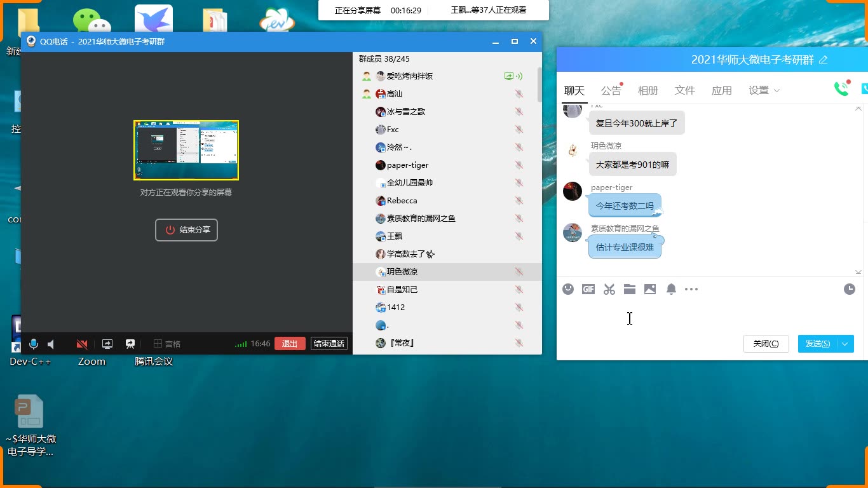Click the send picture icon in chat
The height and width of the screenshot is (488, 868).
650,289
